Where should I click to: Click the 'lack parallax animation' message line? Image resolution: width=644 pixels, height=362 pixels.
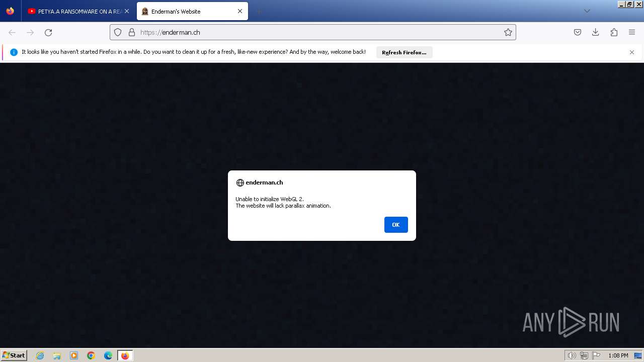283,206
